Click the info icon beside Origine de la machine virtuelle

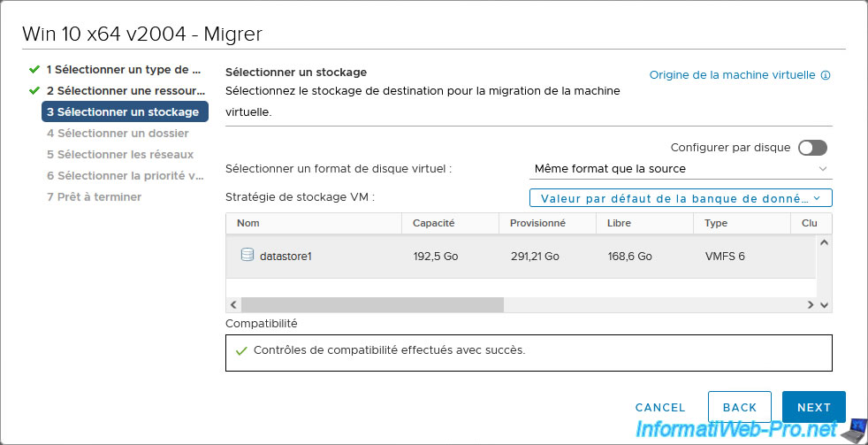click(x=826, y=75)
